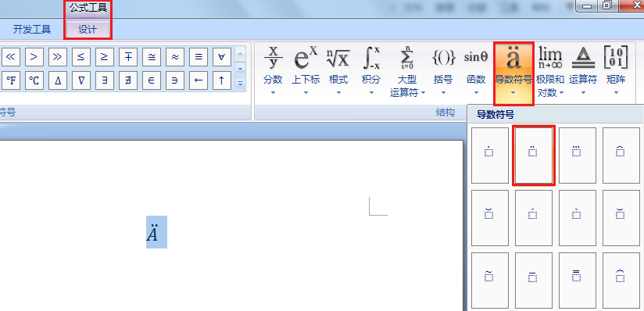Insert the approximately-equal ≅ symbol
The height and width of the screenshot is (311, 644).
[x=152, y=57]
